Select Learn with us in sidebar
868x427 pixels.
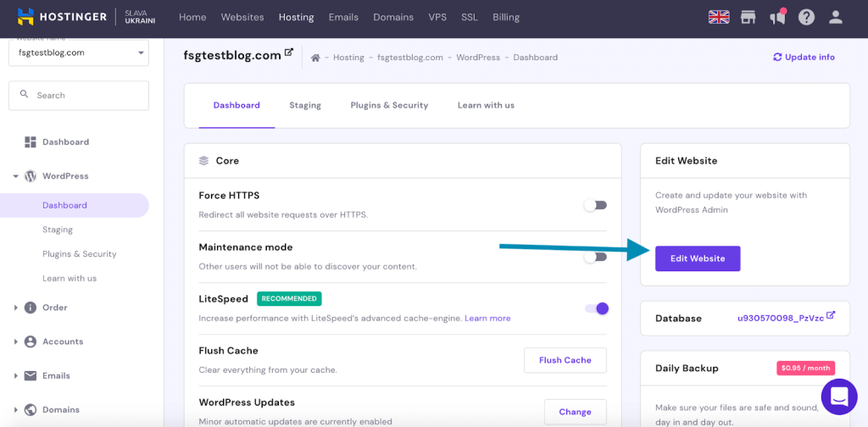point(70,278)
